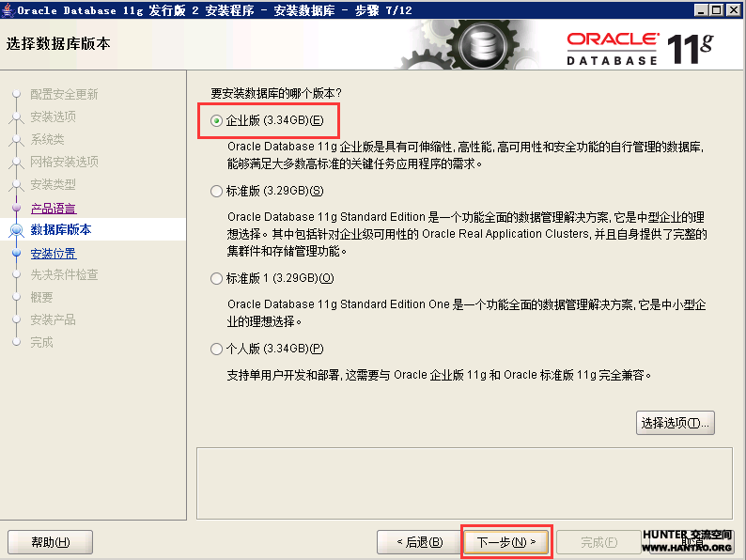Go back with the 后退 button

[x=418, y=542]
